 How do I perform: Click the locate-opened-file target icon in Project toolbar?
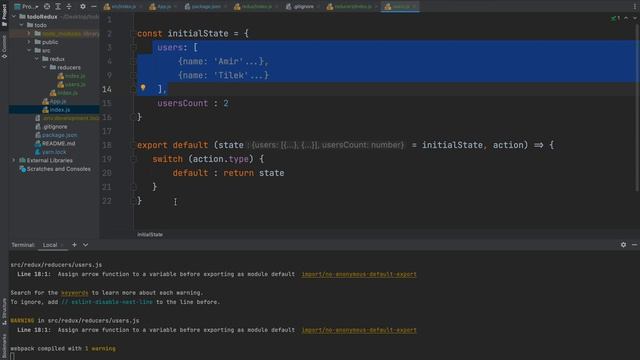[47, 7]
